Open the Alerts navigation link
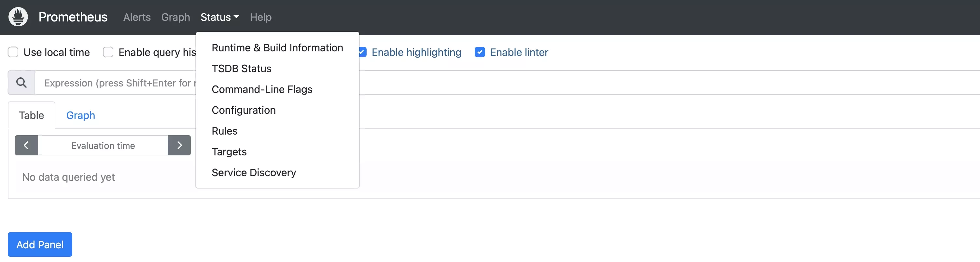 click(x=137, y=17)
